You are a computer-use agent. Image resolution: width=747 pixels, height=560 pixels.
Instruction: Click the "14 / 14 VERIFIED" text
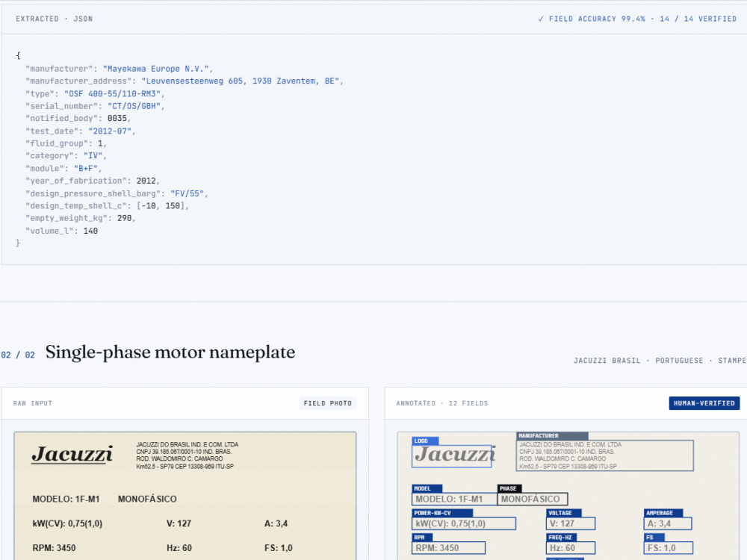(698, 19)
